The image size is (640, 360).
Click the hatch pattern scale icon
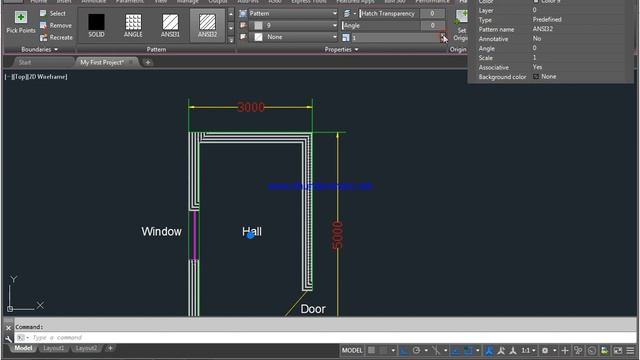[x=346, y=38]
